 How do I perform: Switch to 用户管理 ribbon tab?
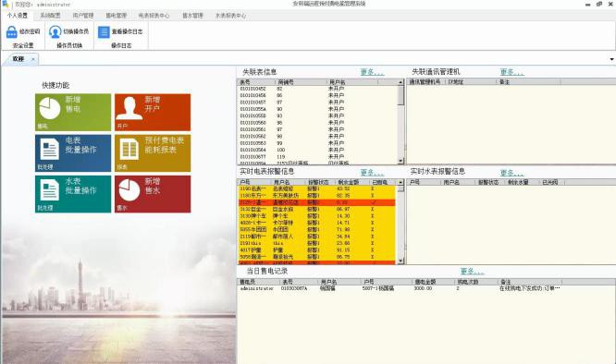tap(83, 16)
